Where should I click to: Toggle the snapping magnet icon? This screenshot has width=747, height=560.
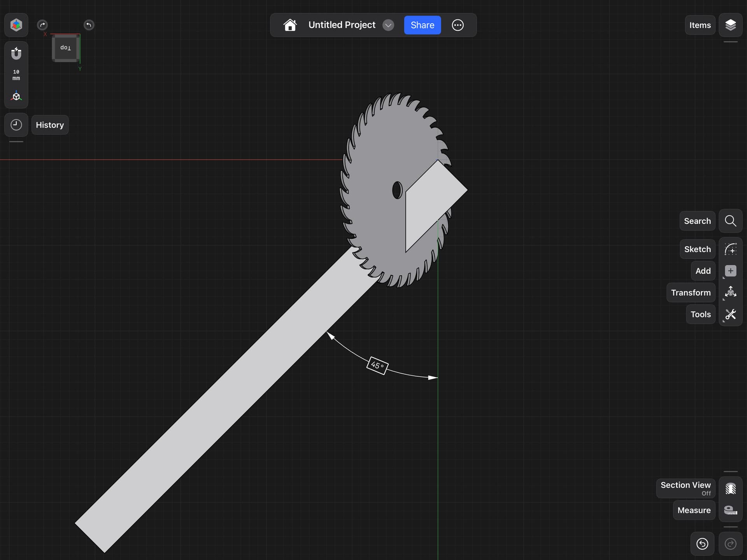pyautogui.click(x=16, y=53)
